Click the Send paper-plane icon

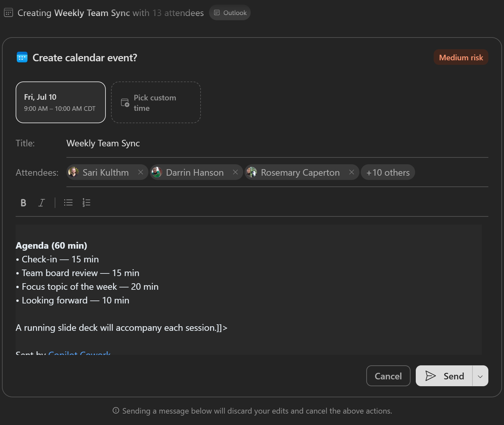click(430, 376)
